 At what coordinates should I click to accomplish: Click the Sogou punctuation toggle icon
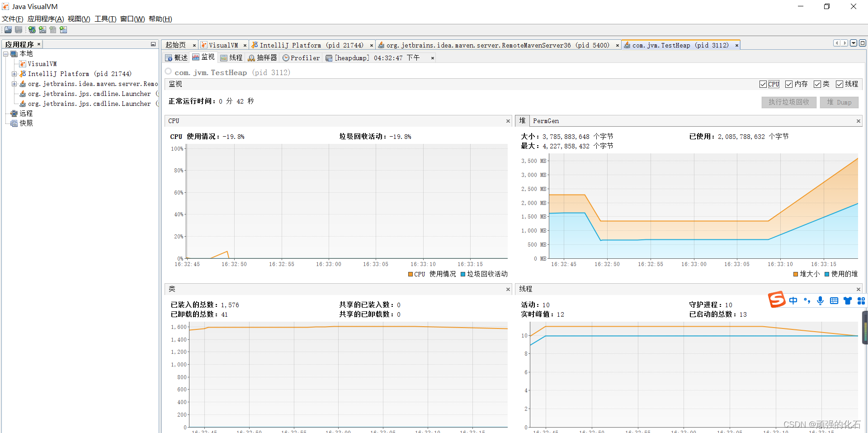click(x=807, y=301)
